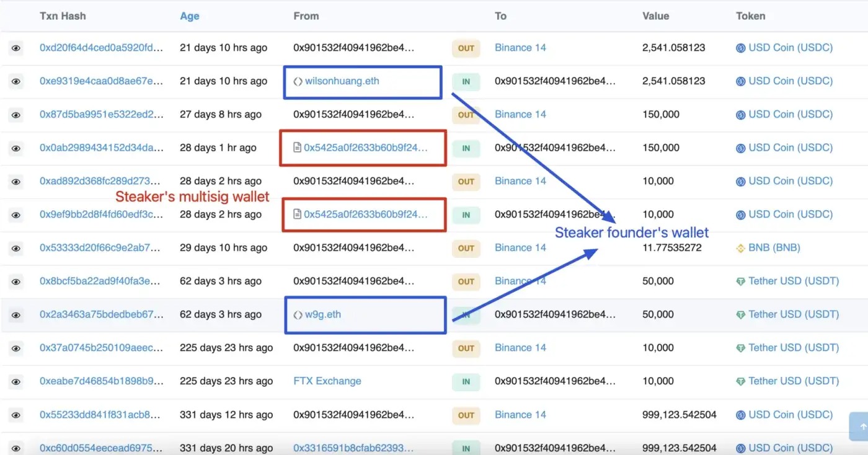Open transaction 0x37a0745b250109aeec hash

(x=102, y=348)
